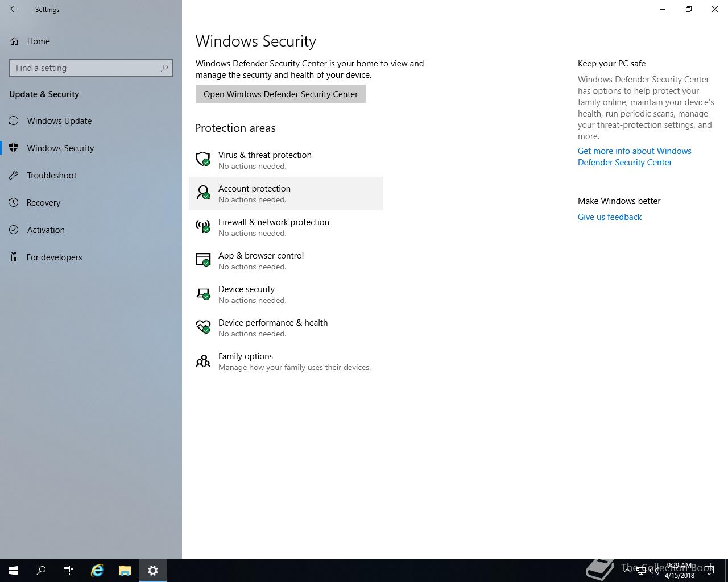Click in the Find a setting field

(x=91, y=68)
